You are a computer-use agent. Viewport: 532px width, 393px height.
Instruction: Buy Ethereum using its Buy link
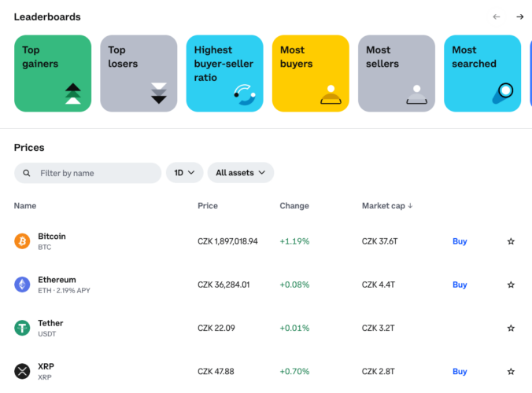tap(460, 285)
